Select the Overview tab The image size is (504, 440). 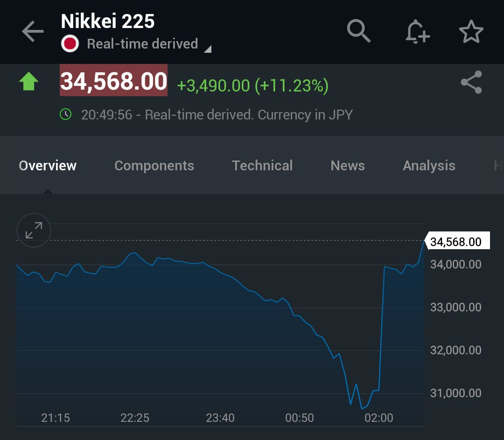pyautogui.click(x=48, y=166)
